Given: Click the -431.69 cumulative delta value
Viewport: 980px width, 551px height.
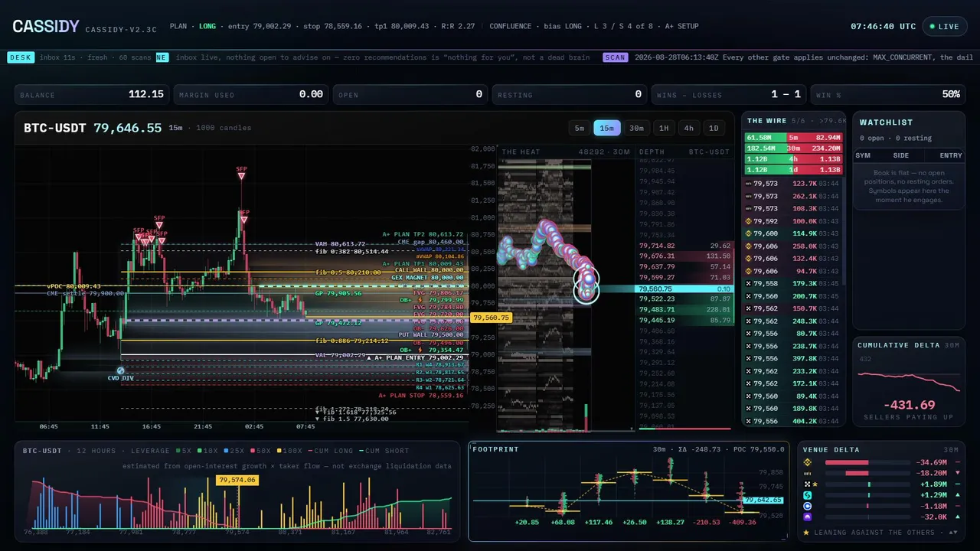Looking at the screenshot, I should (x=909, y=405).
